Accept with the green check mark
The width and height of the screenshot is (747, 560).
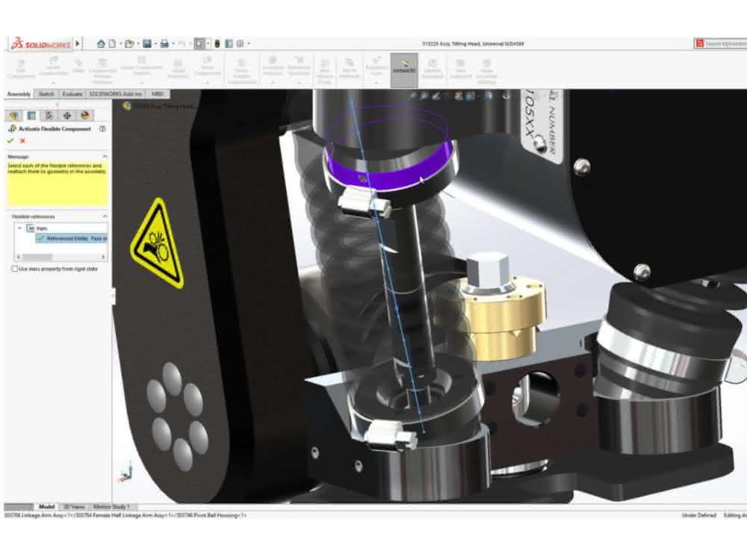click(x=10, y=141)
